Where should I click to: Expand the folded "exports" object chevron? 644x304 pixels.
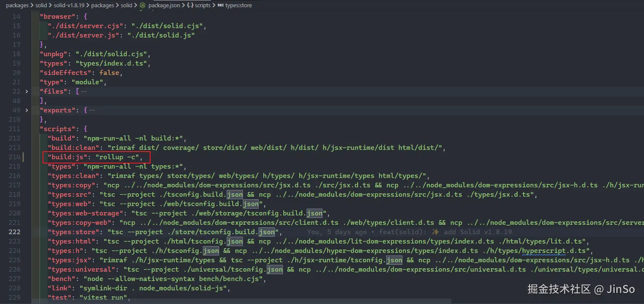27,110
